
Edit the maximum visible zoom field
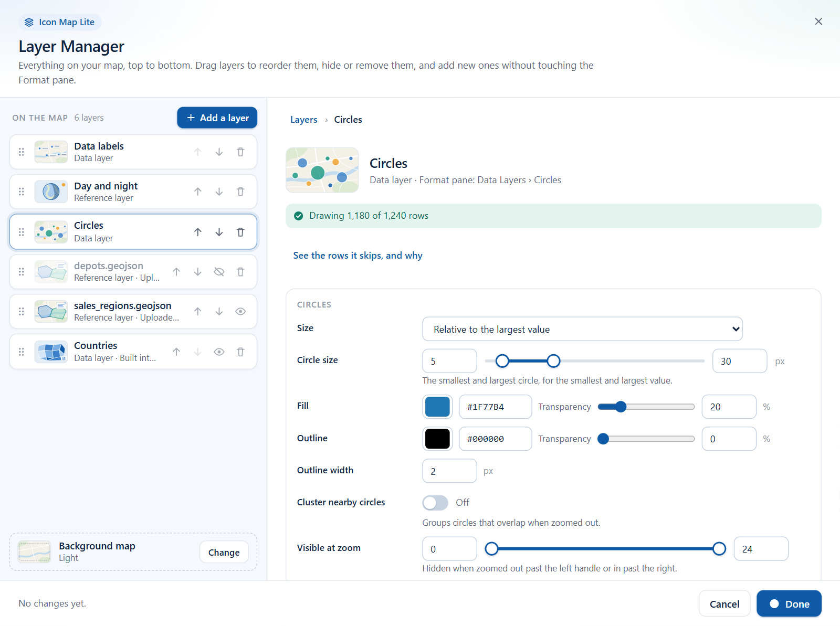(761, 549)
